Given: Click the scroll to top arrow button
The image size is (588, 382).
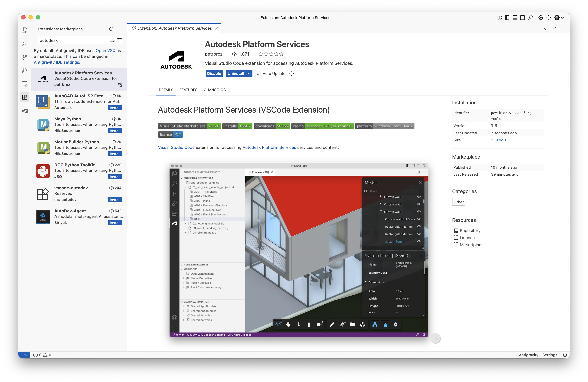Looking at the screenshot, I should pyautogui.click(x=436, y=338).
